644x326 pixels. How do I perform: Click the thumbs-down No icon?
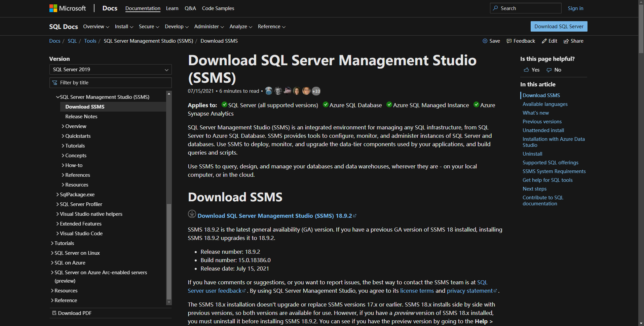click(x=549, y=70)
